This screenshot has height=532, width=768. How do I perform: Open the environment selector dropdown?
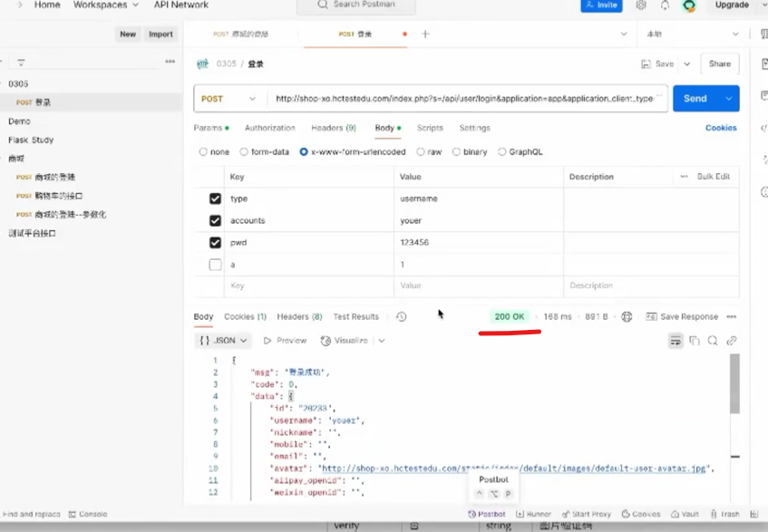[x=692, y=34]
